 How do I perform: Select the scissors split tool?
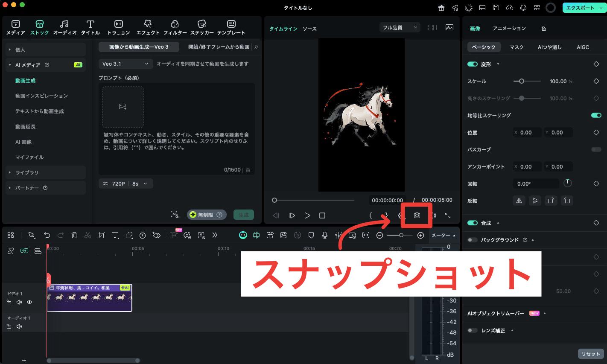[88, 235]
